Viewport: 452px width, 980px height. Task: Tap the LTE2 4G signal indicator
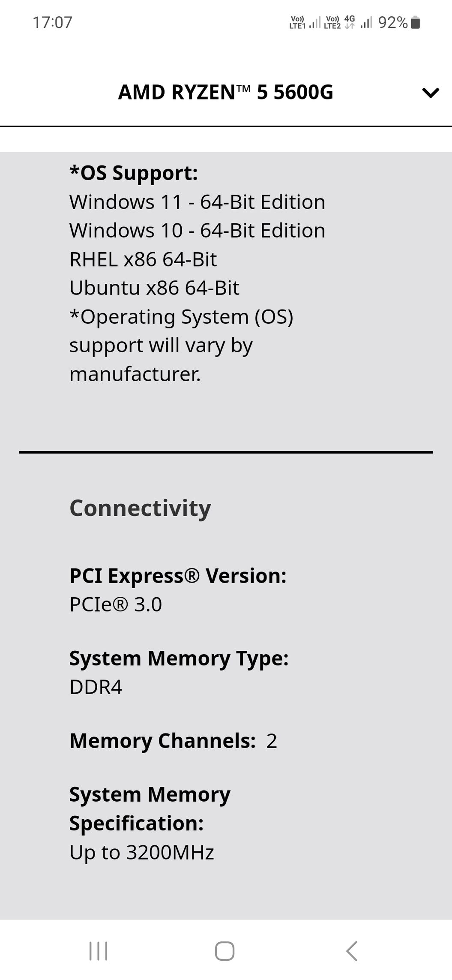pos(348,22)
